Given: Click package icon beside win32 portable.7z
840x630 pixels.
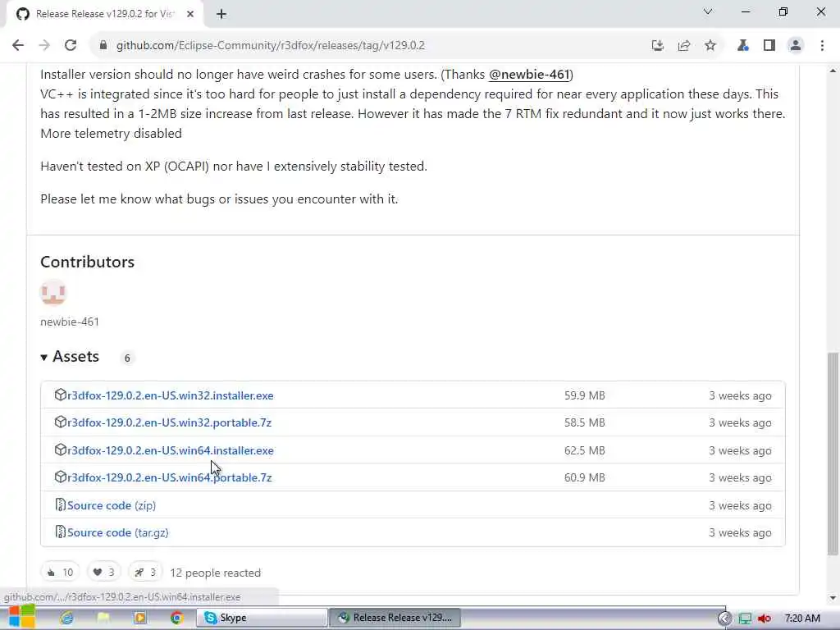Looking at the screenshot, I should 61,422.
